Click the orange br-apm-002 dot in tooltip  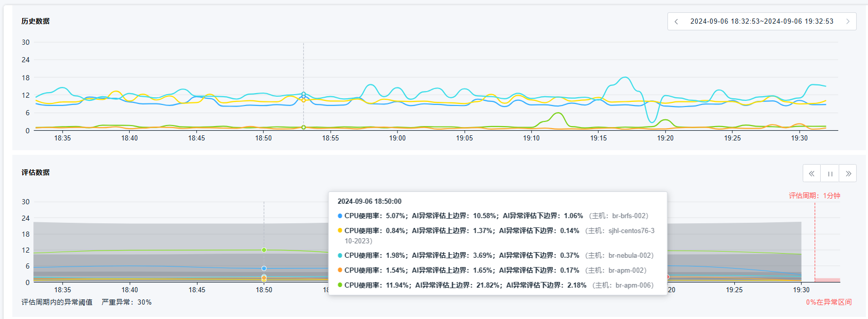[340, 270]
